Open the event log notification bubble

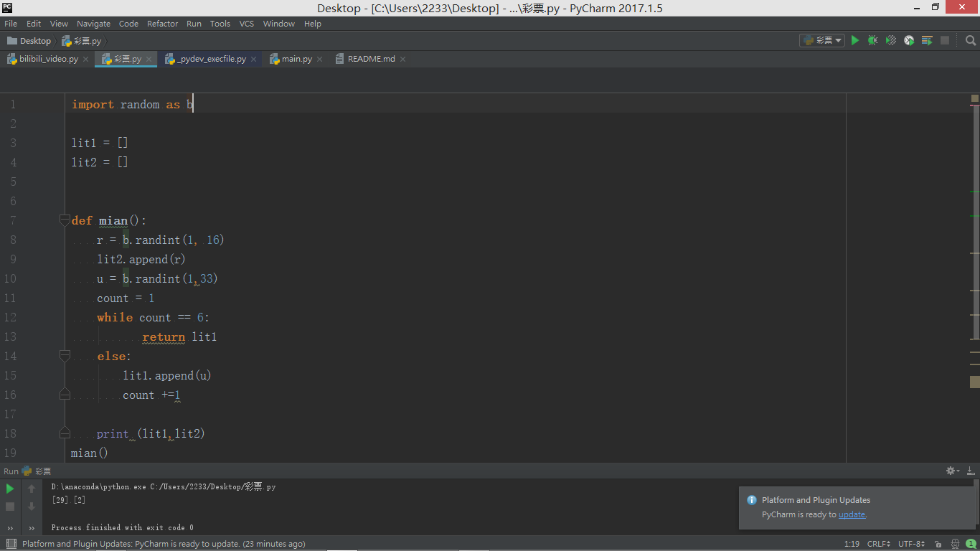click(x=970, y=544)
